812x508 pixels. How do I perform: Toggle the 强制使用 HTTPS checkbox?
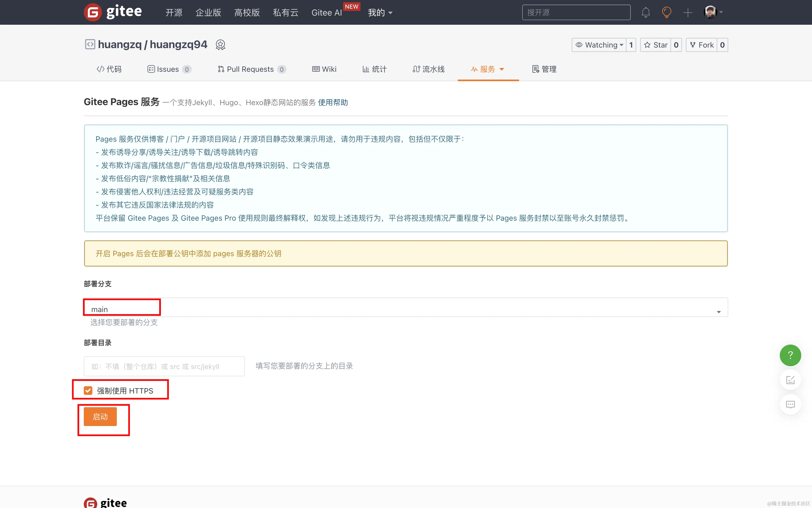coord(88,390)
